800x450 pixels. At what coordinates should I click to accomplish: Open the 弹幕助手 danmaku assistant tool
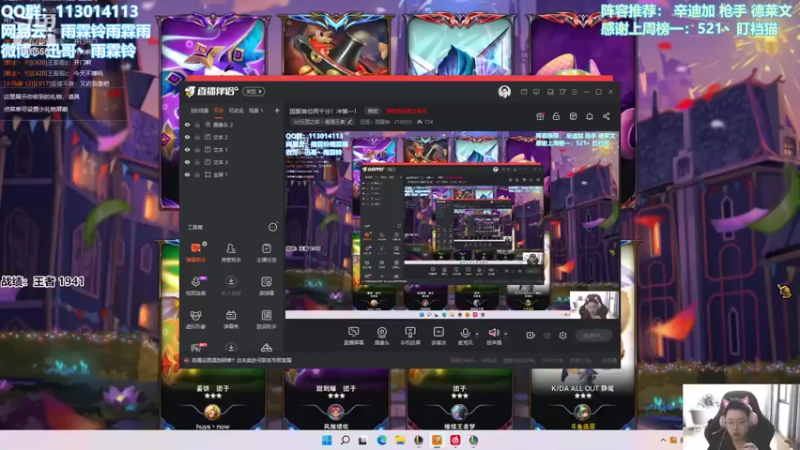196,252
